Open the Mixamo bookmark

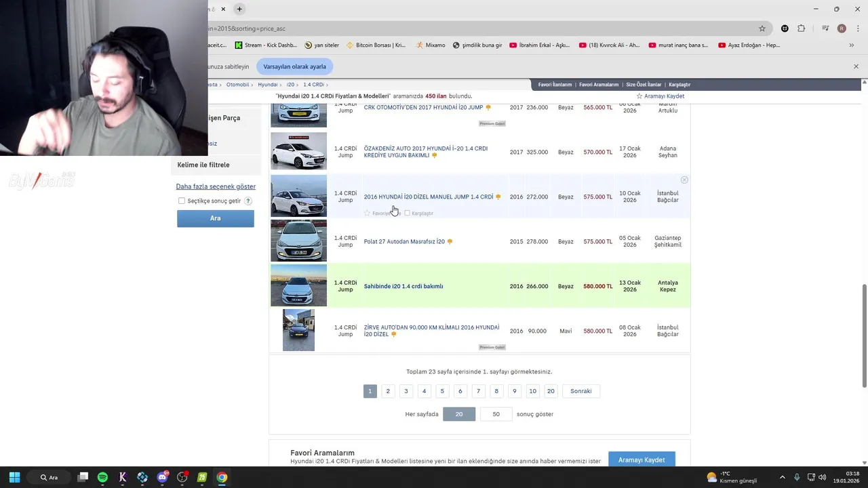click(x=431, y=45)
